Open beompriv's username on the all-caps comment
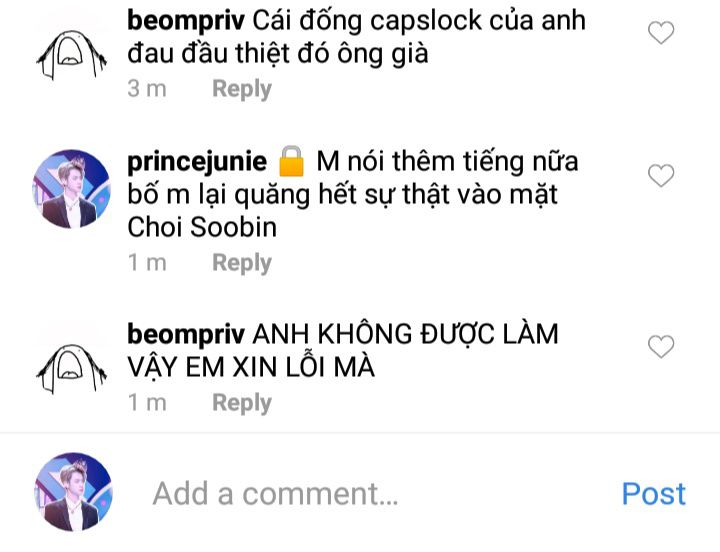The width and height of the screenshot is (720, 552). coord(186,334)
